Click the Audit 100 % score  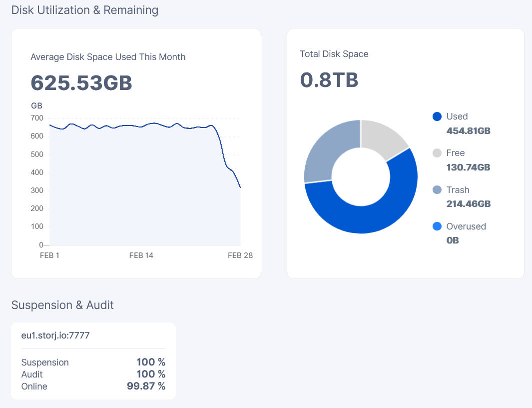point(151,374)
